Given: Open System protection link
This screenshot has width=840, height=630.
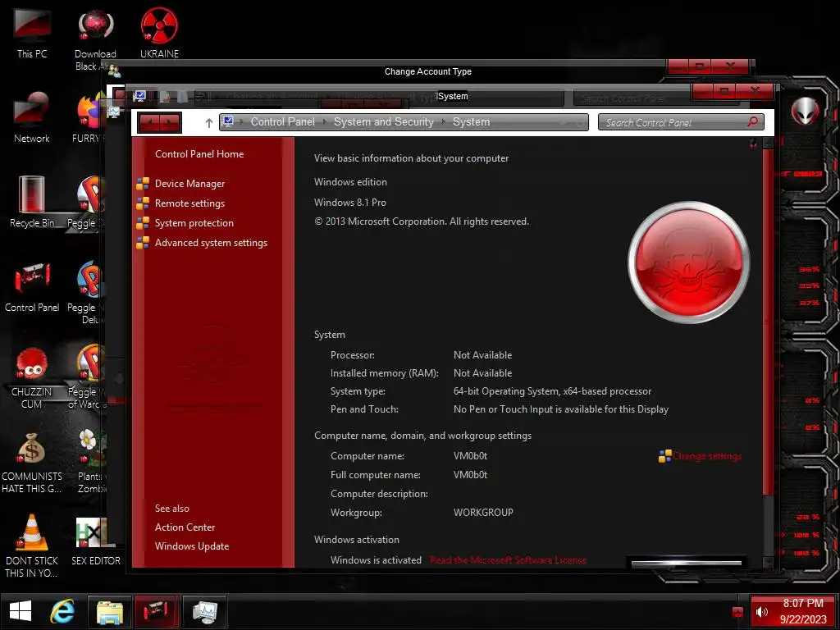Looking at the screenshot, I should click(x=194, y=223).
